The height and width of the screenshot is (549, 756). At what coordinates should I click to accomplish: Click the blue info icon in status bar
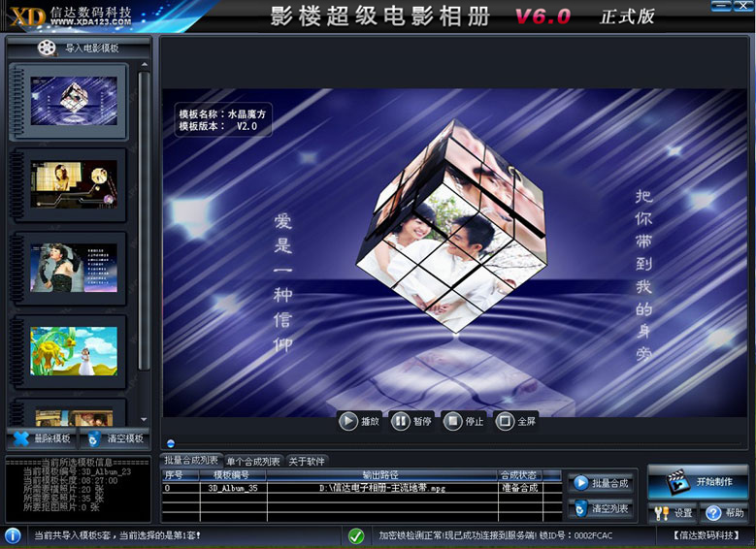pyautogui.click(x=13, y=536)
